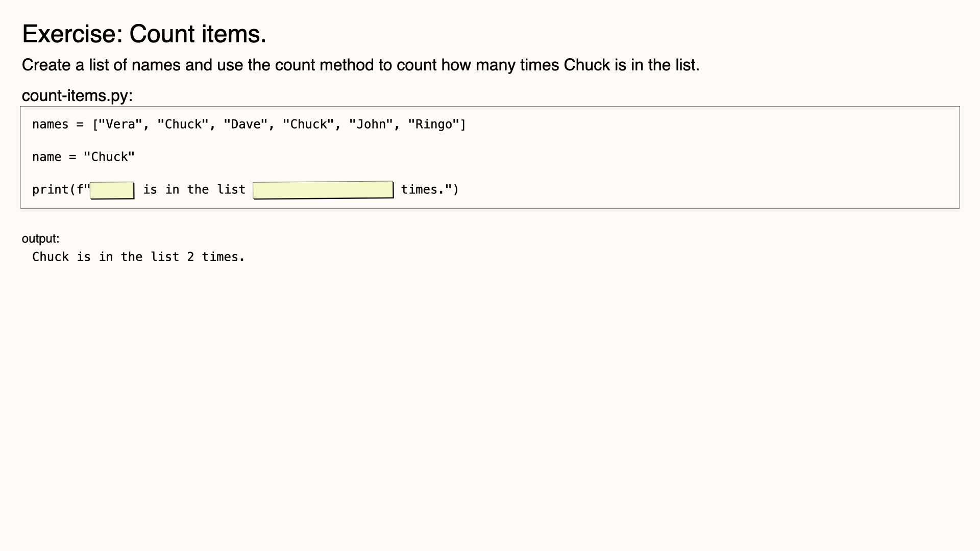Click the number 2 in the output
980x551 pixels.
point(190,257)
